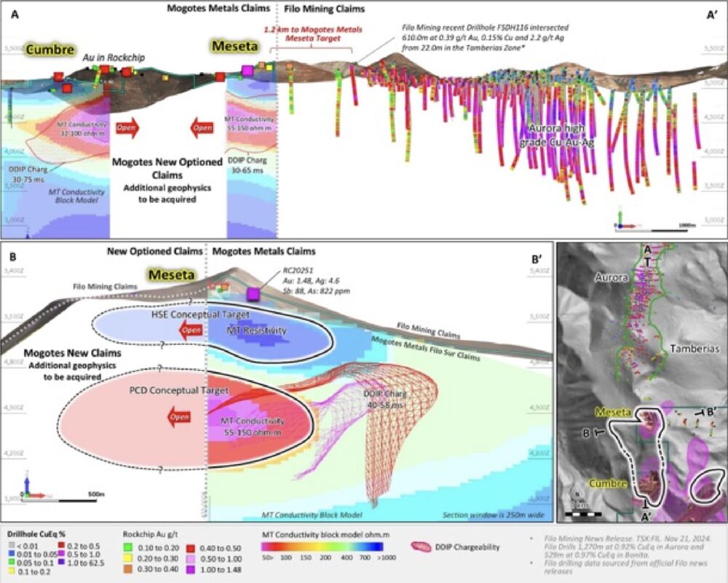Screen dimensions: 728x583
Task: Click the yellow Cumbre label on the map
Action: coord(608,483)
